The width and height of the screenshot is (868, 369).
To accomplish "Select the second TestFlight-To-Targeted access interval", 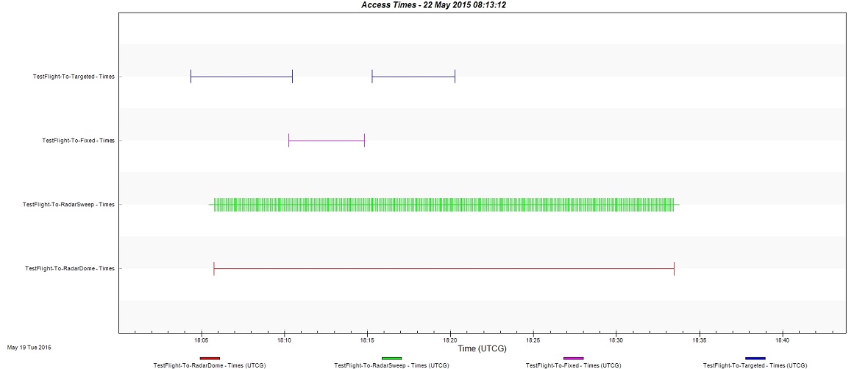I will (x=413, y=77).
